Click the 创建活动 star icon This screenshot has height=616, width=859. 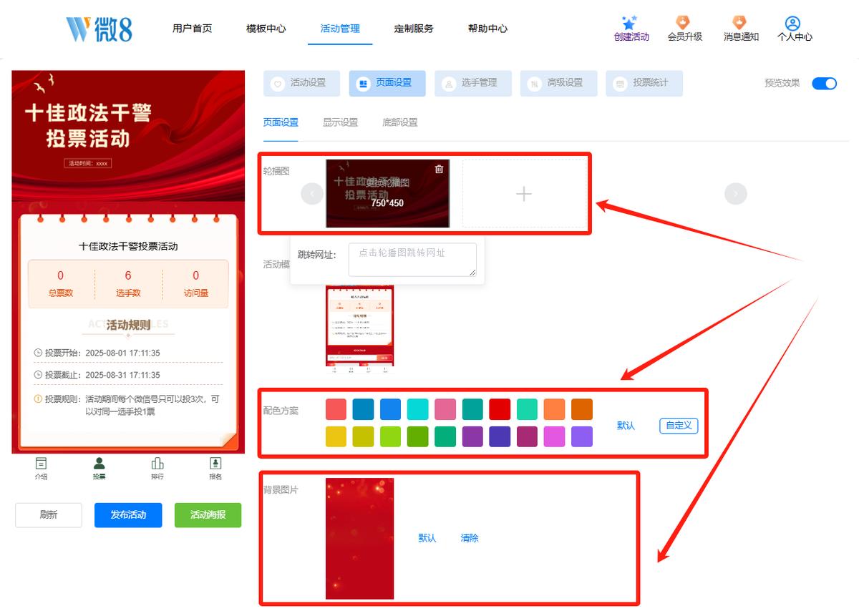click(x=630, y=23)
